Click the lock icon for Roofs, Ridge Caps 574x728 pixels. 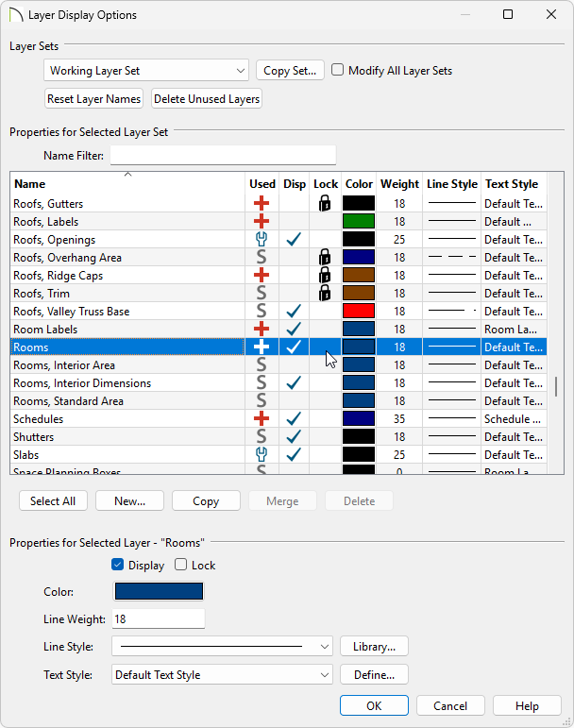(x=325, y=275)
